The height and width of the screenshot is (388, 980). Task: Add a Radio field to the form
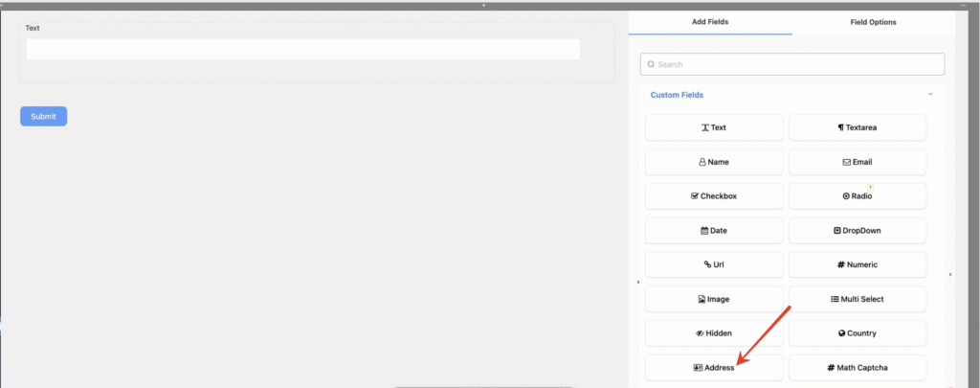click(857, 196)
